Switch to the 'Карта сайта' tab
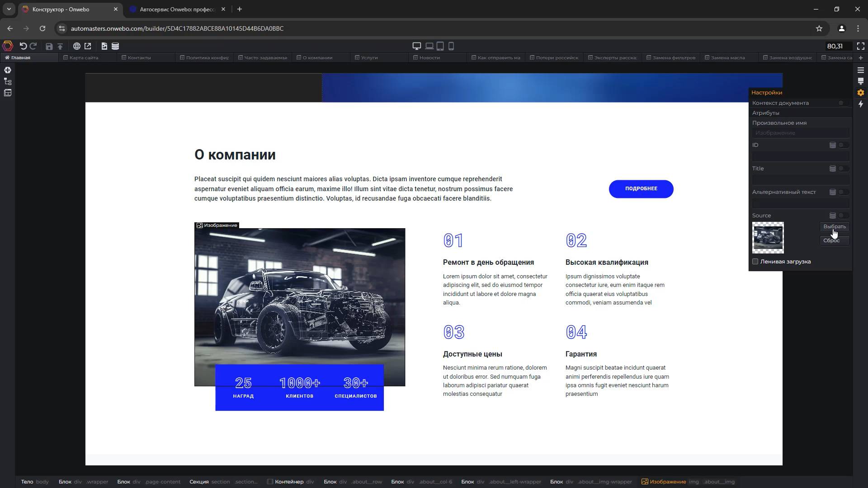 pos(84,58)
